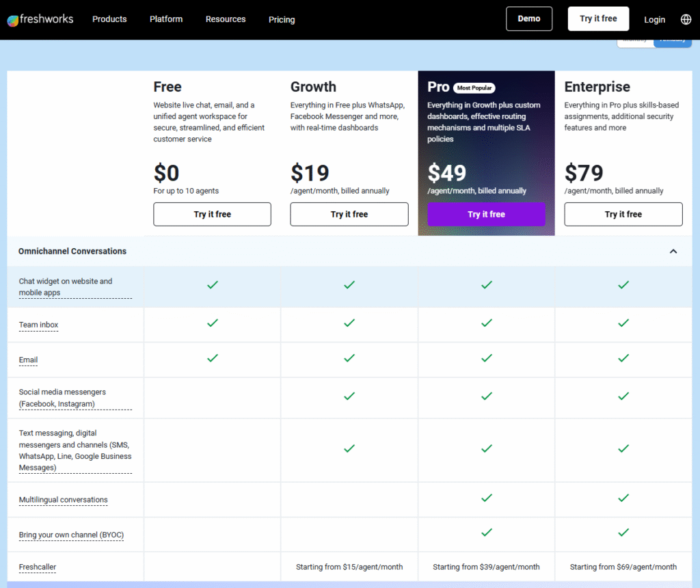
Task: Open the globe language selector icon
Action: coord(686,19)
